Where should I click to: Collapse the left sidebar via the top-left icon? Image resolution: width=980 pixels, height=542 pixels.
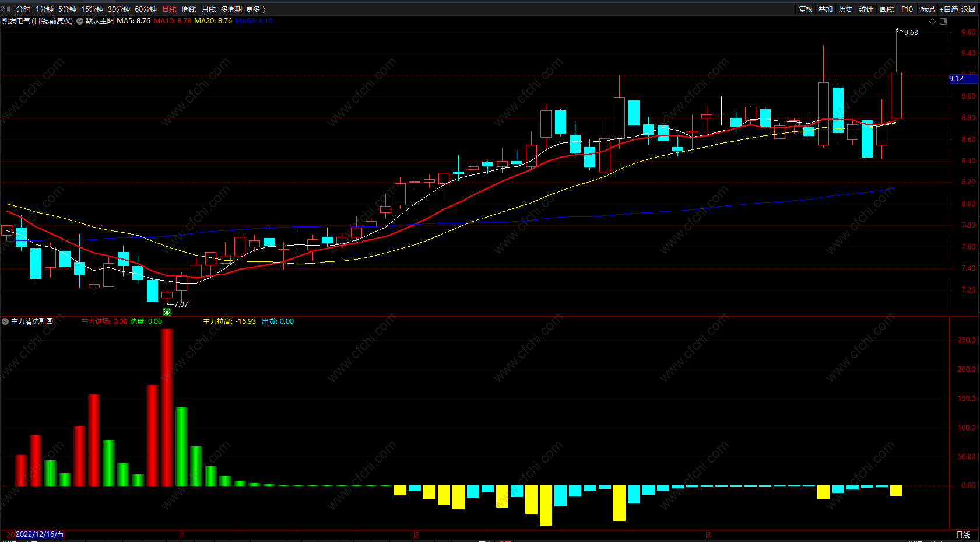pos(6,9)
